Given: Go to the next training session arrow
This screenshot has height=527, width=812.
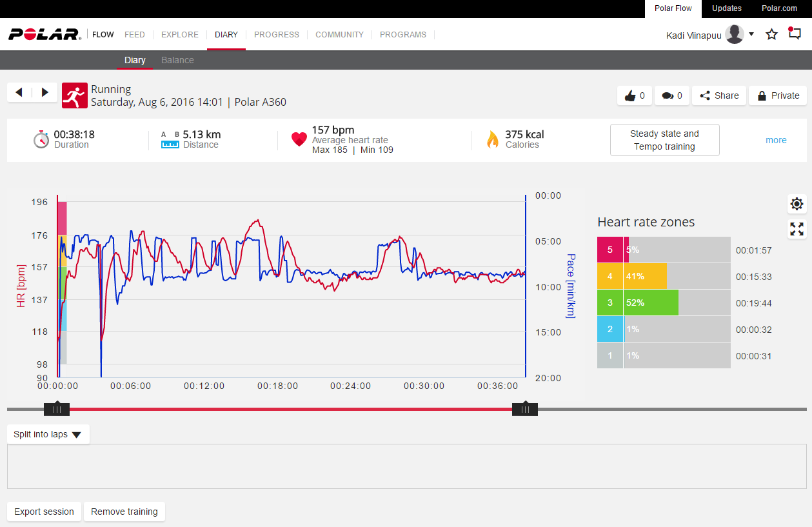Looking at the screenshot, I should (x=45, y=92).
